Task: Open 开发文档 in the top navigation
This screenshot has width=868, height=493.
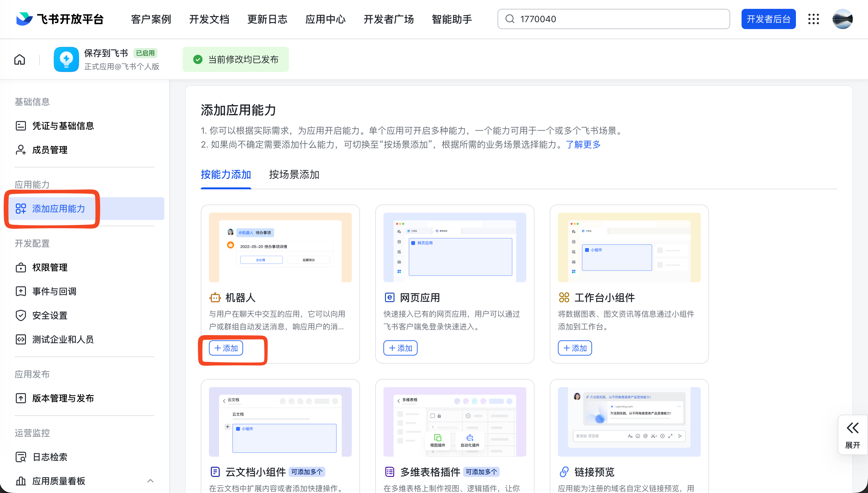Action: (x=209, y=19)
